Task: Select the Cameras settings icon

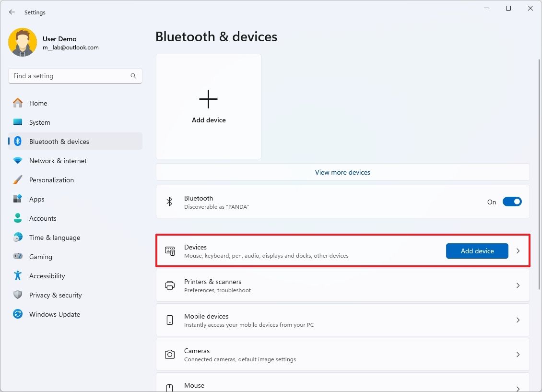Action: 170,354
